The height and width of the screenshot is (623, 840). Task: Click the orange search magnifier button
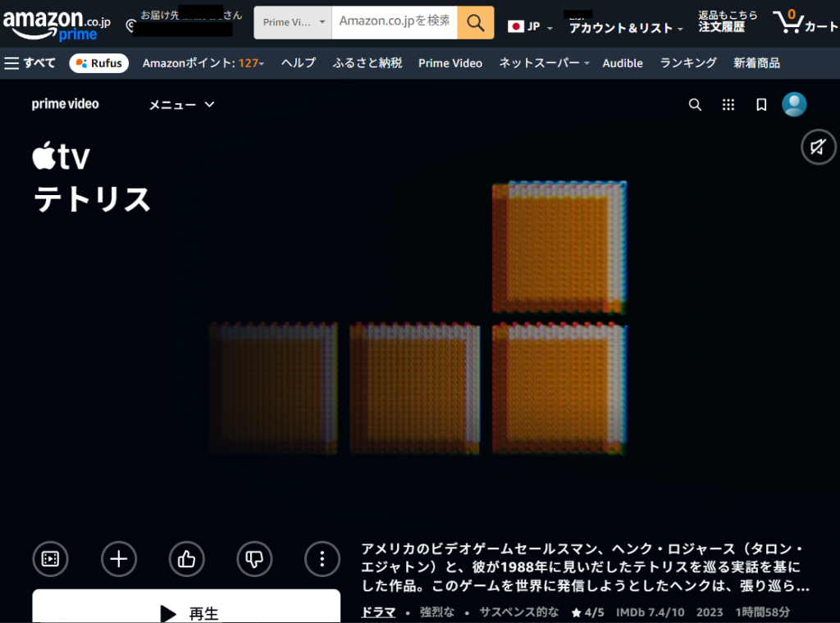[475, 23]
